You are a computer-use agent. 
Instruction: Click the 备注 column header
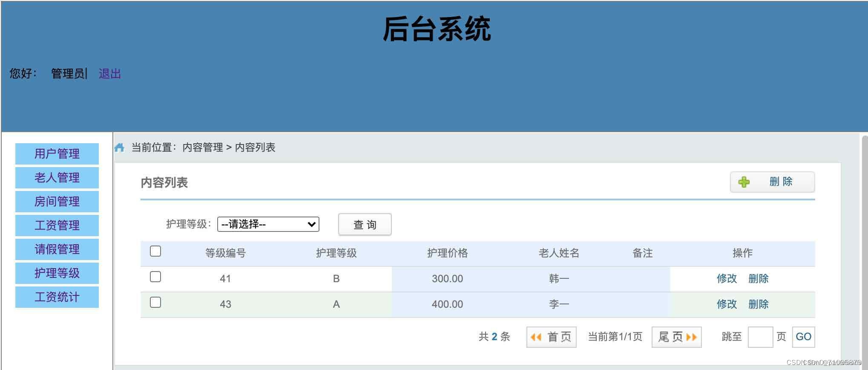(643, 253)
